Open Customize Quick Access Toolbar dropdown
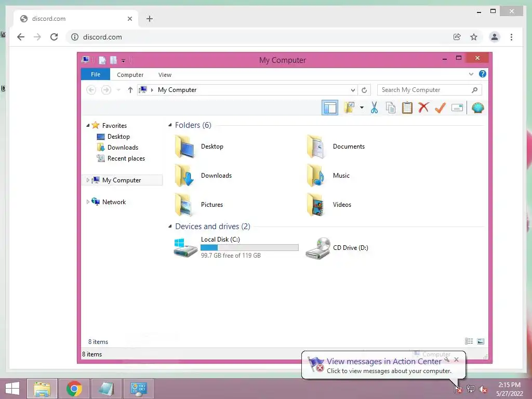 (124, 60)
